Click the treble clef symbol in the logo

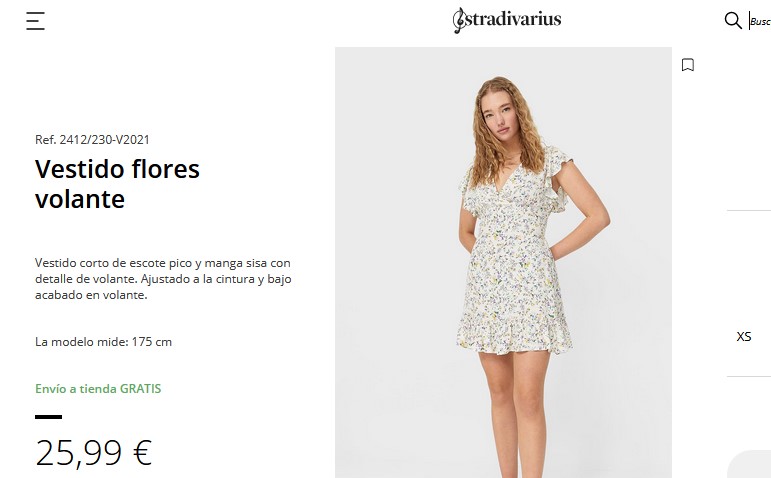(x=459, y=20)
